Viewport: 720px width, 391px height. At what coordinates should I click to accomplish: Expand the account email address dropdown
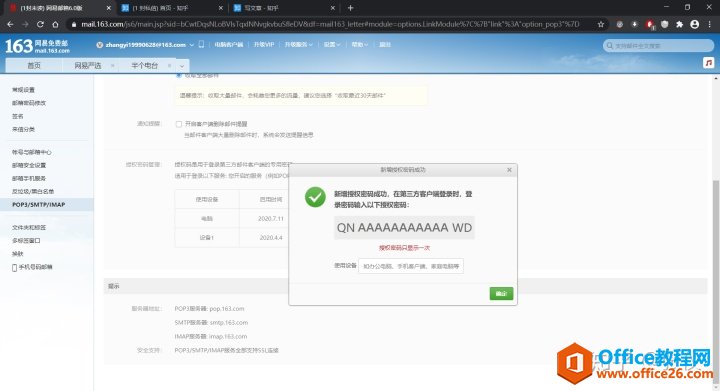point(191,45)
